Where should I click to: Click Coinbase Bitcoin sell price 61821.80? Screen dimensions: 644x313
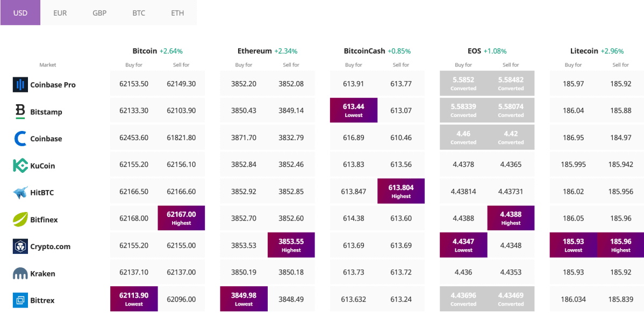coord(181,138)
